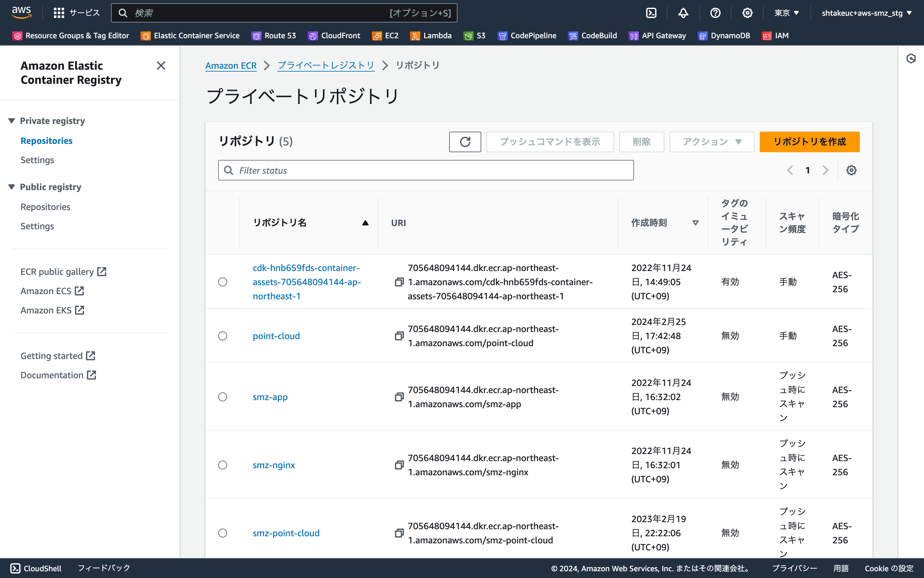924x578 pixels.
Task: Open CloudFront shortcut
Action: coord(334,36)
